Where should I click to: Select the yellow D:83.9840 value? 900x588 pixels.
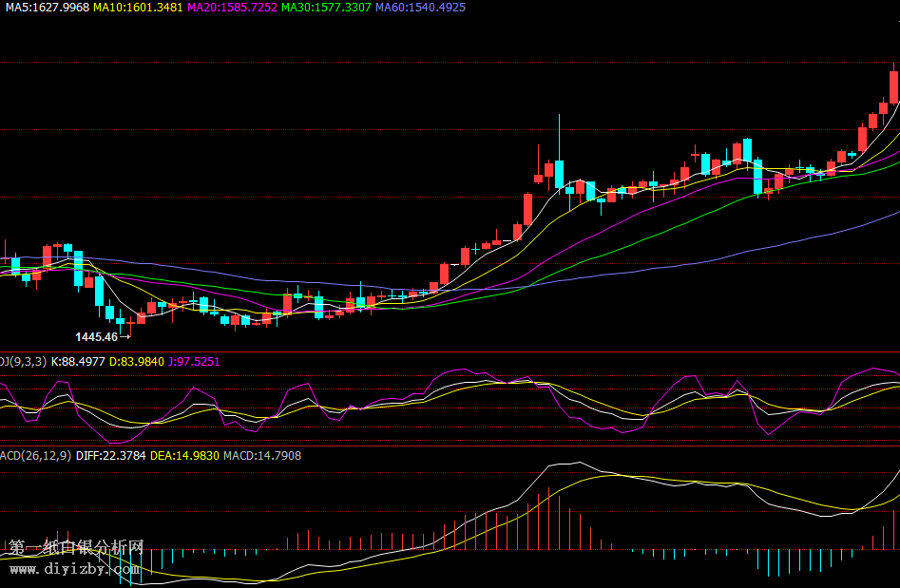click(136, 362)
